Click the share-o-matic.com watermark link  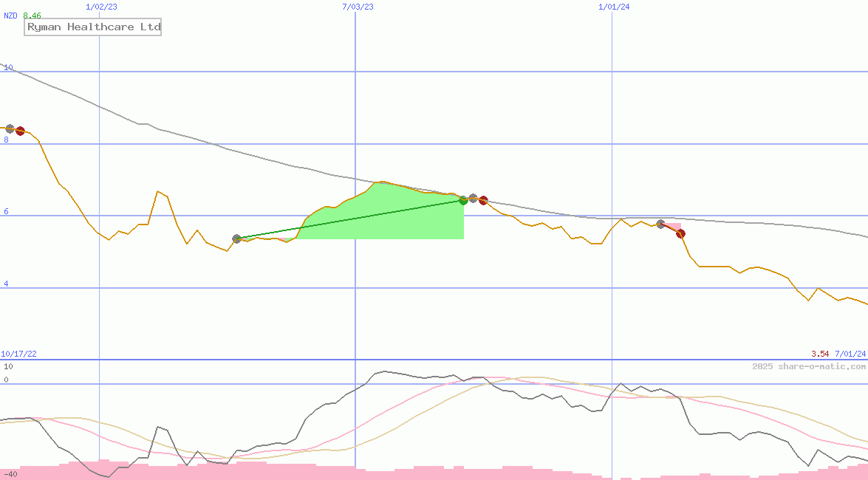coord(809,366)
